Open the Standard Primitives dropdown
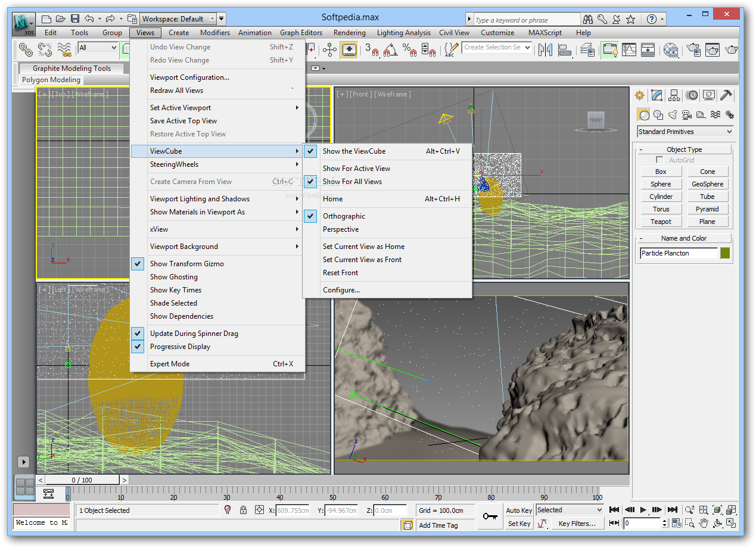 (685, 132)
